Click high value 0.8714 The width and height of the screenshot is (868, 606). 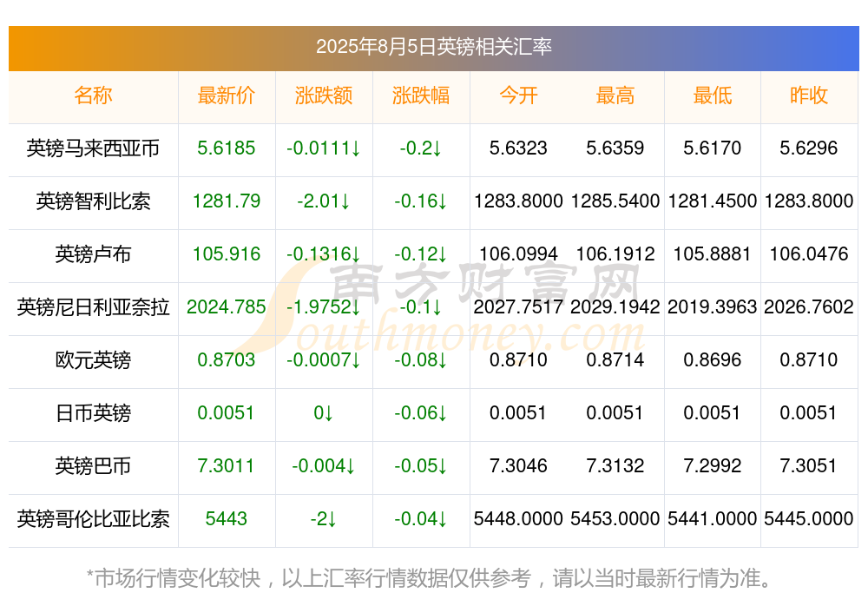[615, 360]
